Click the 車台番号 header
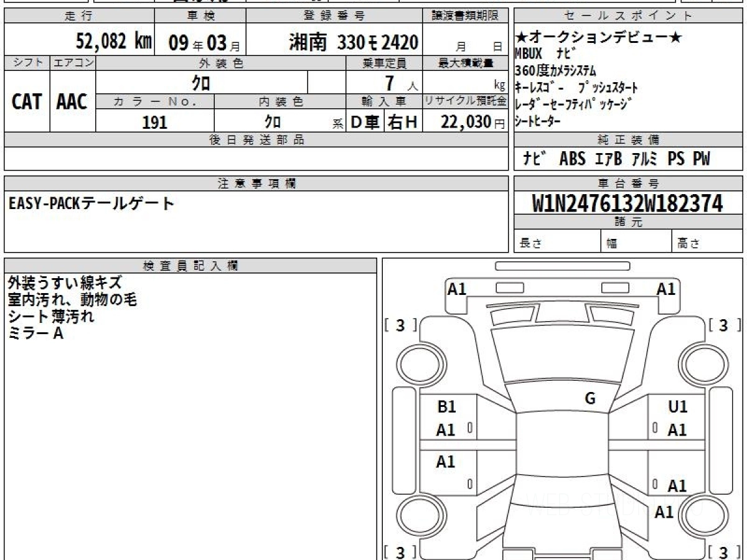 (628, 184)
